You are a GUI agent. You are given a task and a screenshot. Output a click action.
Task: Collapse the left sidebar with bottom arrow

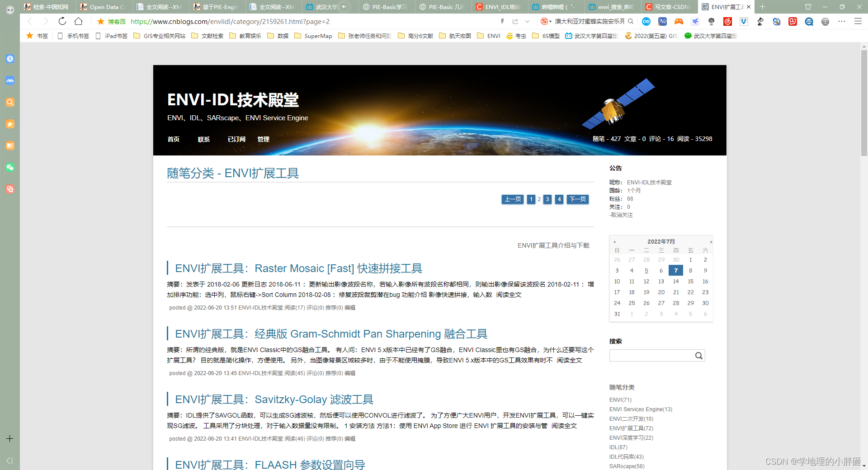(9, 461)
